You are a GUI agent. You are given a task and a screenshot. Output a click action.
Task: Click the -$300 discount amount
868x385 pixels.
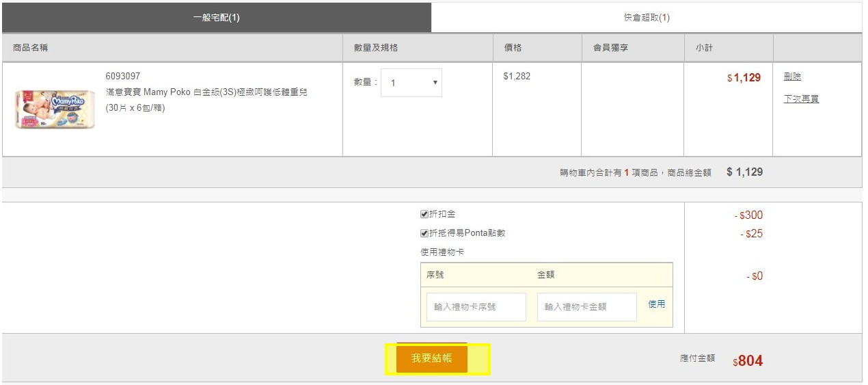tap(748, 215)
